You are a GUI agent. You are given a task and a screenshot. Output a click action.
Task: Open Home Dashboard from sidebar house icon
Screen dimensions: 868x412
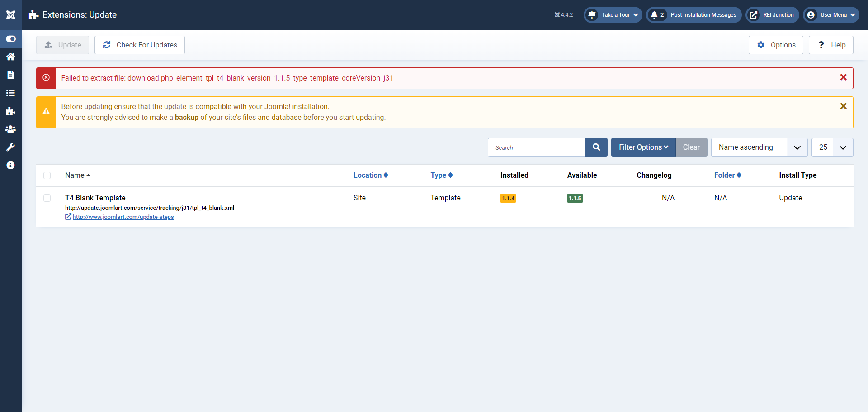pyautogui.click(x=11, y=57)
